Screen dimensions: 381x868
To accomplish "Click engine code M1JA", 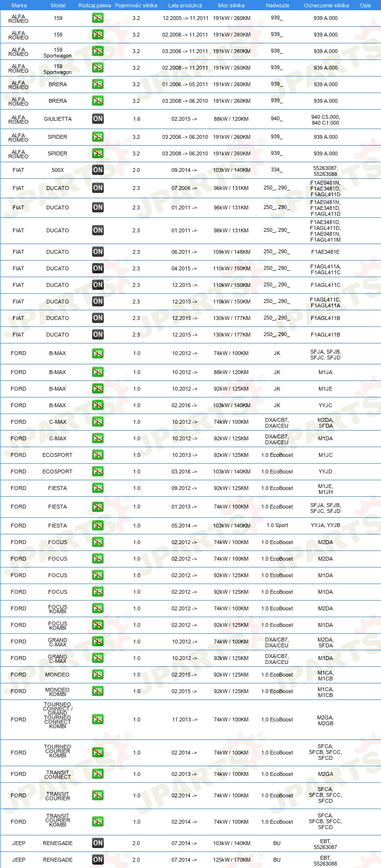I will tap(325, 372).
